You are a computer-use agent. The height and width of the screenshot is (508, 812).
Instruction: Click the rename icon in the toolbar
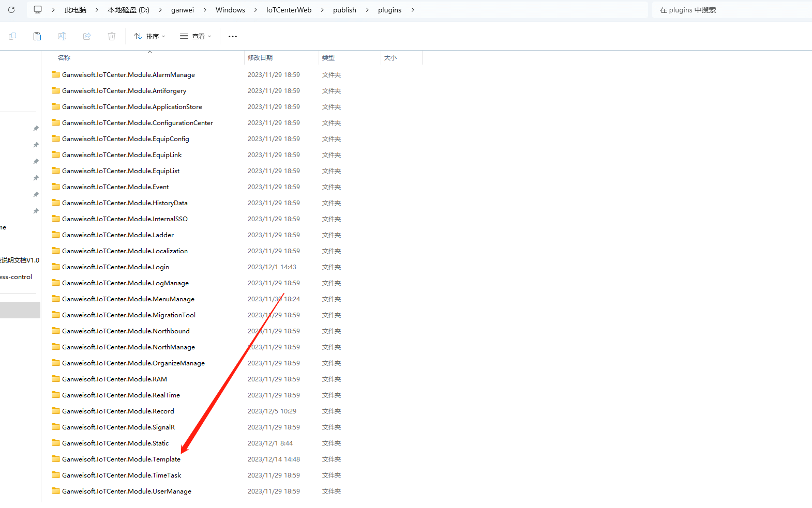(62, 36)
